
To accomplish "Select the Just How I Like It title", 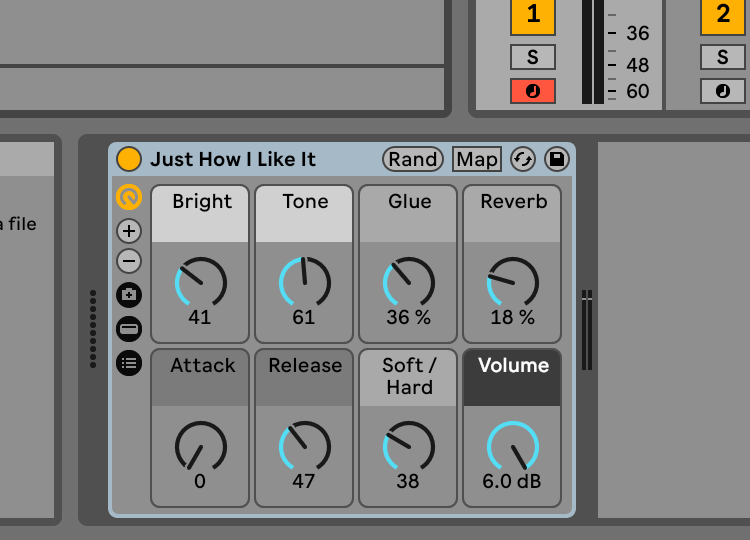I will [x=233, y=159].
